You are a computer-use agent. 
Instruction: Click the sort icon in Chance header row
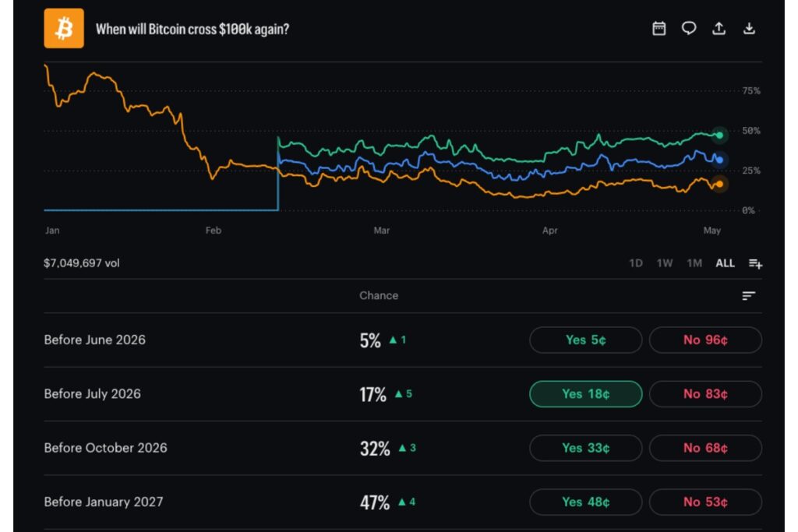click(748, 296)
